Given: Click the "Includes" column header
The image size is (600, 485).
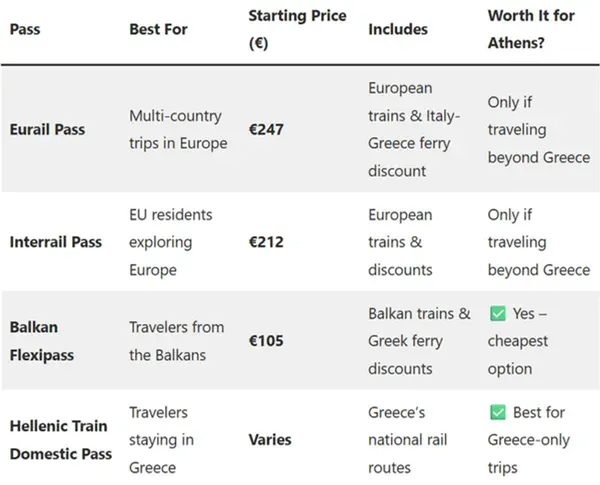Looking at the screenshot, I should pos(398,30).
